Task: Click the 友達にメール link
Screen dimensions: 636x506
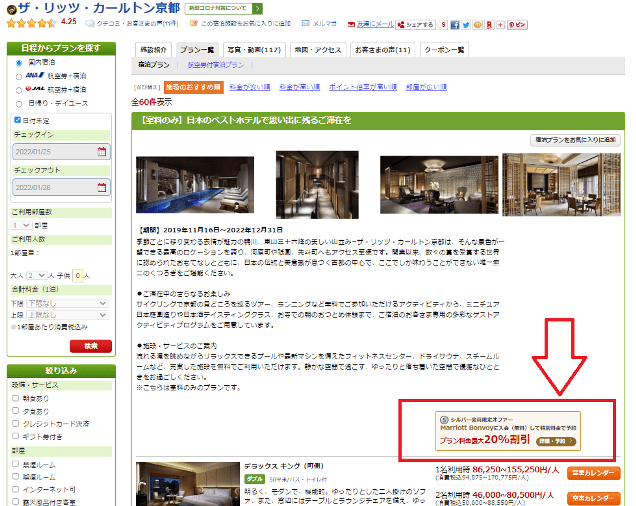Action: point(375,24)
